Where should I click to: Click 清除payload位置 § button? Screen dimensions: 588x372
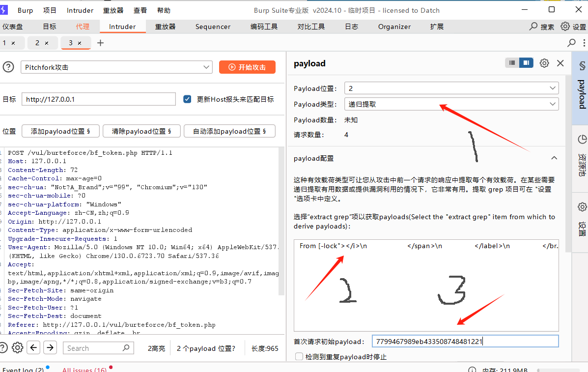(x=141, y=131)
